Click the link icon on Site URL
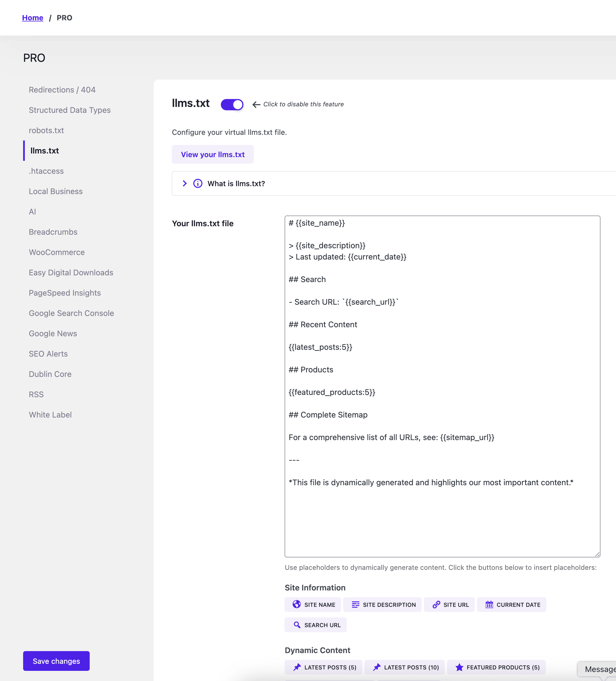Viewport: 616px width, 681px height. pyautogui.click(x=436, y=604)
